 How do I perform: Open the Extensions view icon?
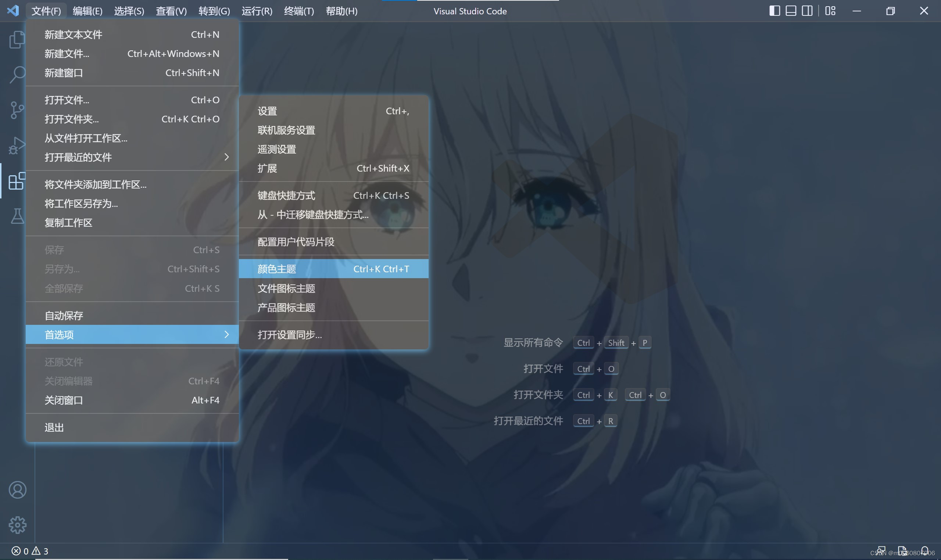point(17,181)
